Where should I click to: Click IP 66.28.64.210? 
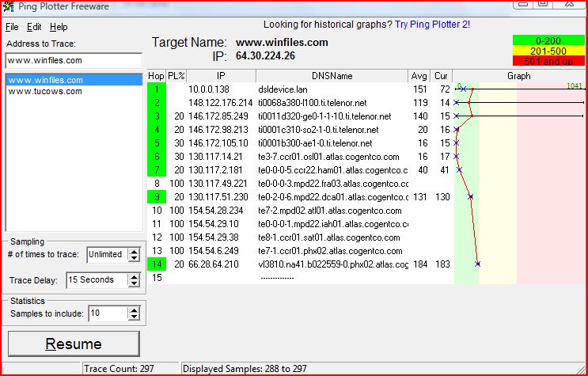(214, 264)
